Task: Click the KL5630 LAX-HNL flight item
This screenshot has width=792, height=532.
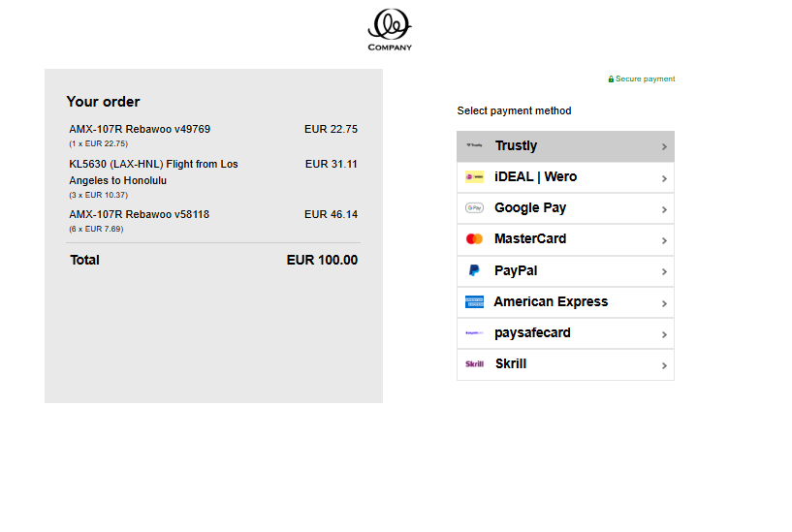Action: [x=153, y=172]
